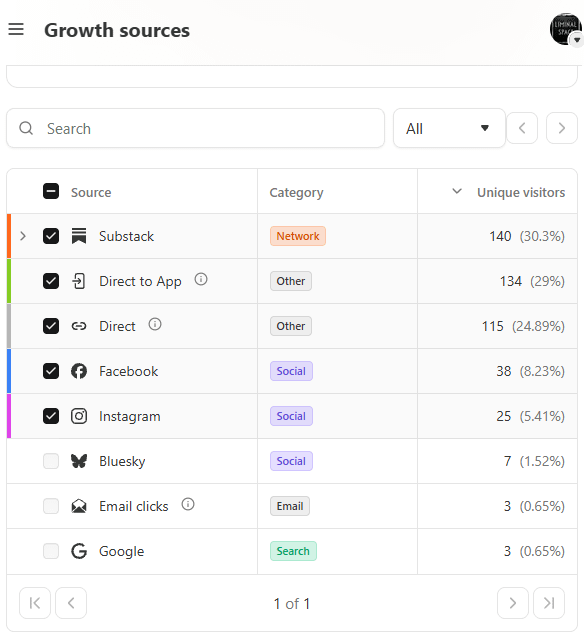The width and height of the screenshot is (584, 639).
Task: Expand the Substack row chevron
Action: [23, 236]
